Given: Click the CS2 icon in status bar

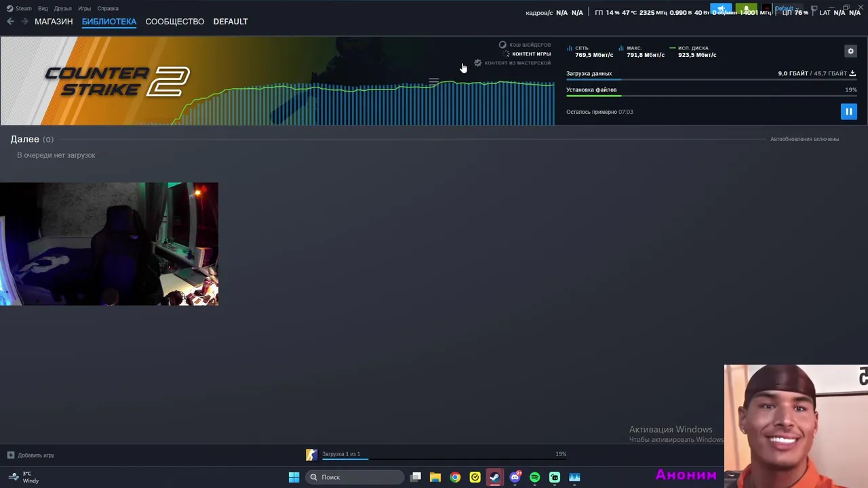Looking at the screenshot, I should point(311,455).
